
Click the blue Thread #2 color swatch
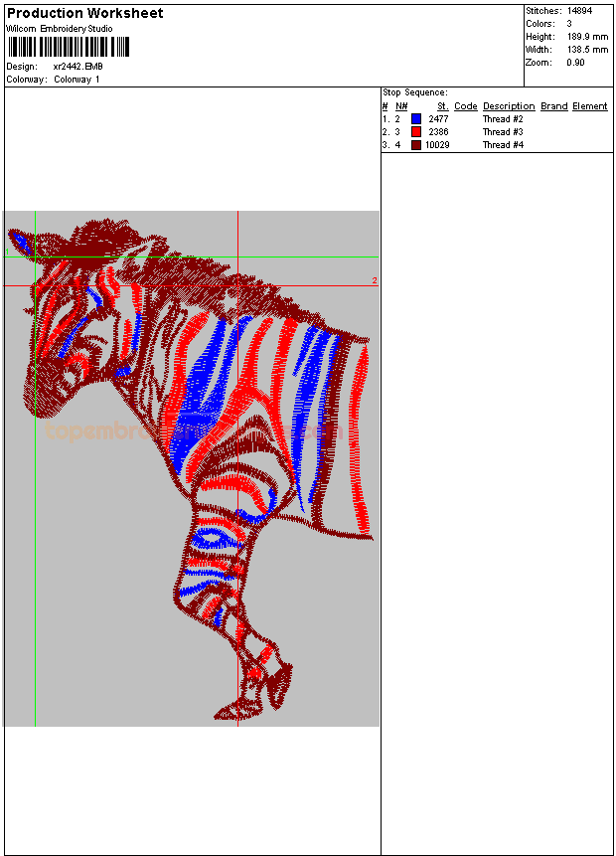click(416, 119)
